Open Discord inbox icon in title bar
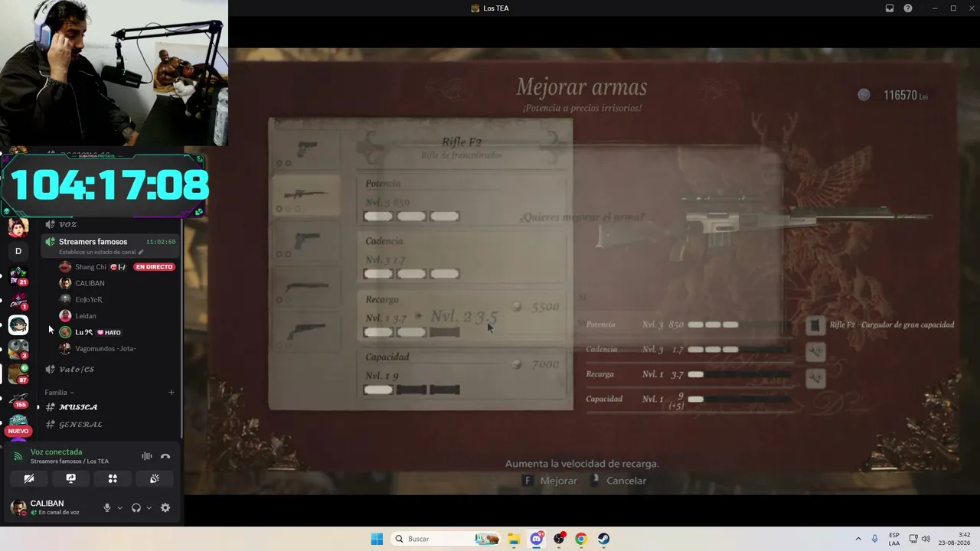Image resolution: width=980 pixels, height=551 pixels. coord(890,8)
